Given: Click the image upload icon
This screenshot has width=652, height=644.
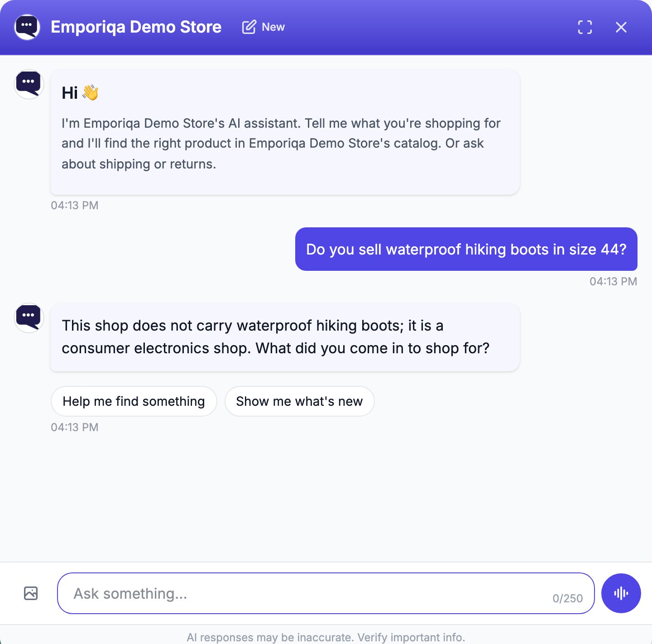Looking at the screenshot, I should 31,593.
